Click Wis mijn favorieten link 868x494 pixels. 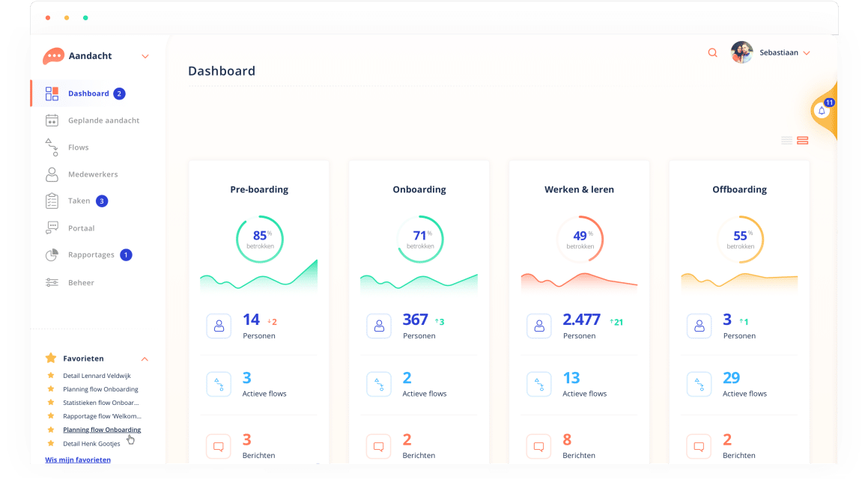click(78, 460)
